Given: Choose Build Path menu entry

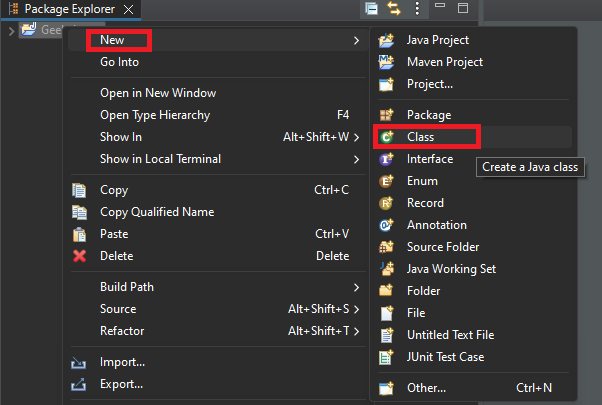Looking at the screenshot, I should [217, 287].
